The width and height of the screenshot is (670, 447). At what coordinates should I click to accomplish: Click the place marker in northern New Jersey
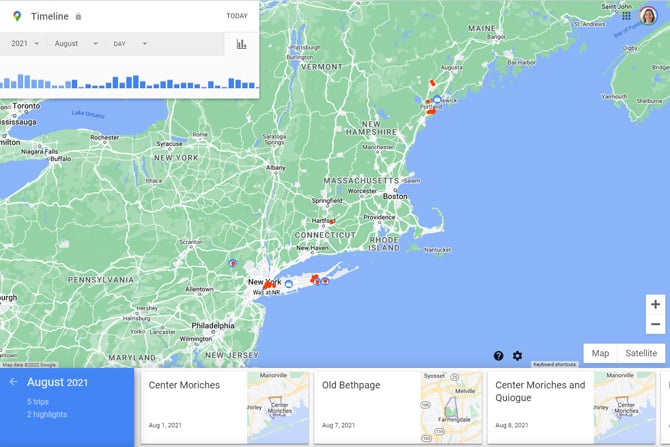232,263
